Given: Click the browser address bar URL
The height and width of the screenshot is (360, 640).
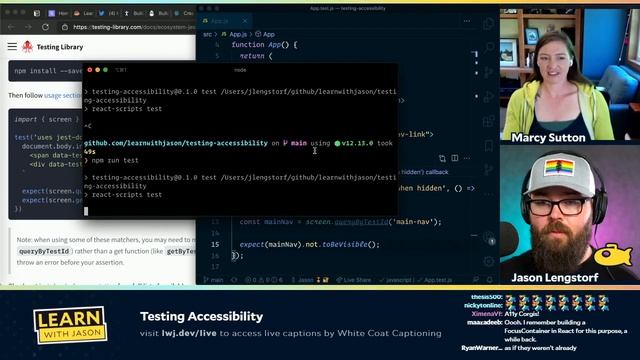Looking at the screenshot, I should 134,27.
